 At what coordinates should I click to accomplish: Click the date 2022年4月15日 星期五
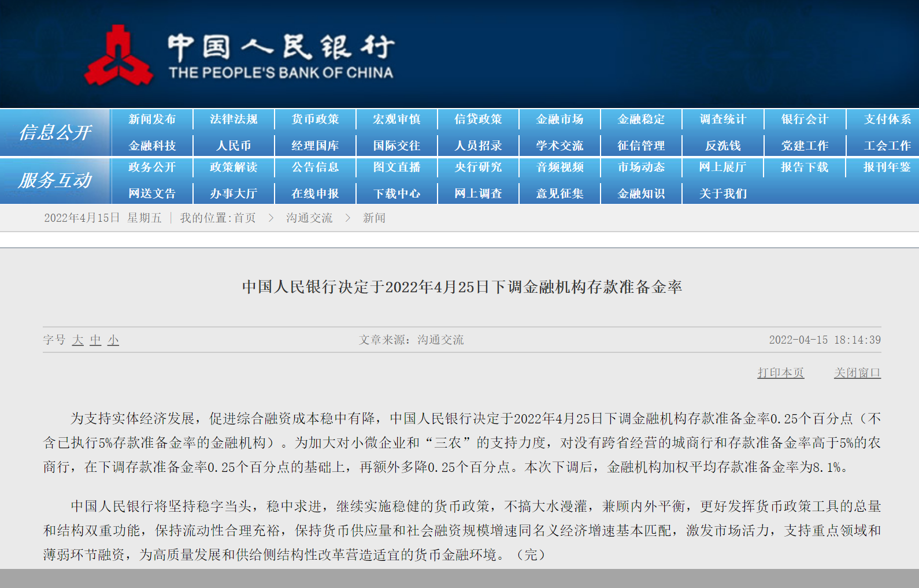click(x=103, y=218)
